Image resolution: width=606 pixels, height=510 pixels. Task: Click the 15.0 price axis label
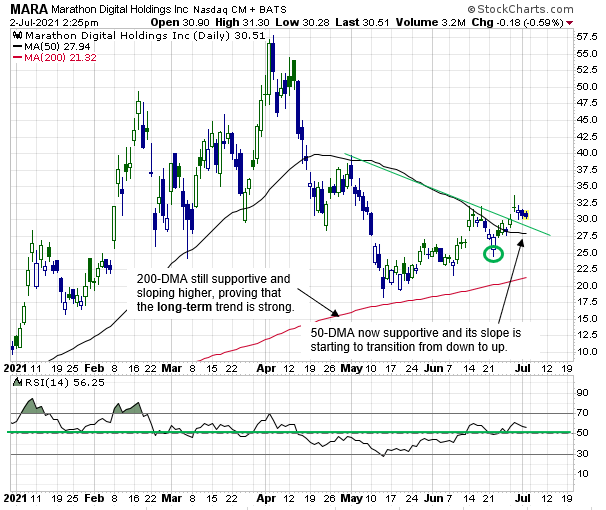tap(587, 319)
